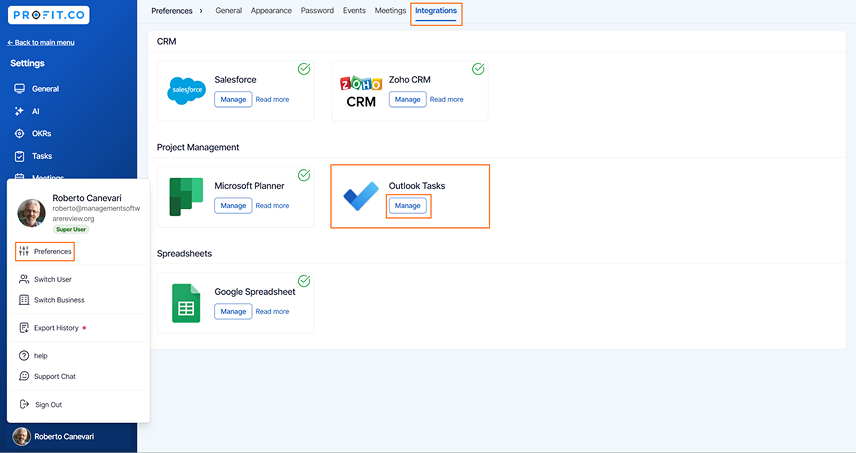Choose Switch User from the menu
Viewport: 856px width, 453px height.
coord(52,279)
